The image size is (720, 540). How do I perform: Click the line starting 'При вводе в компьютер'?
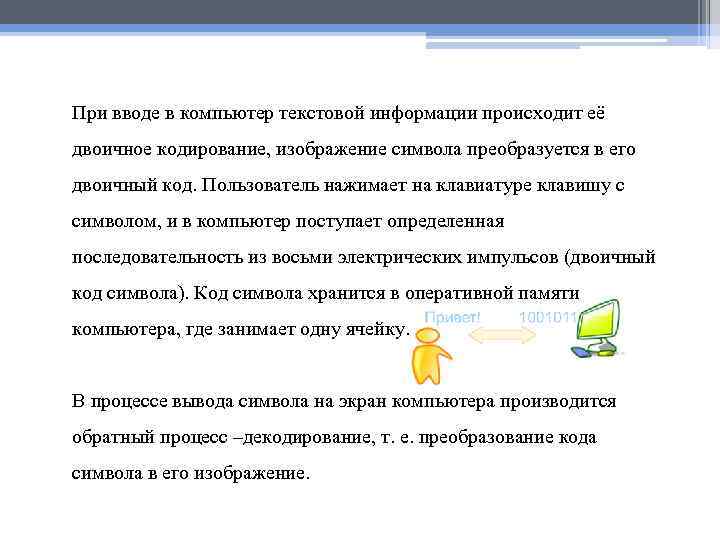338,113
